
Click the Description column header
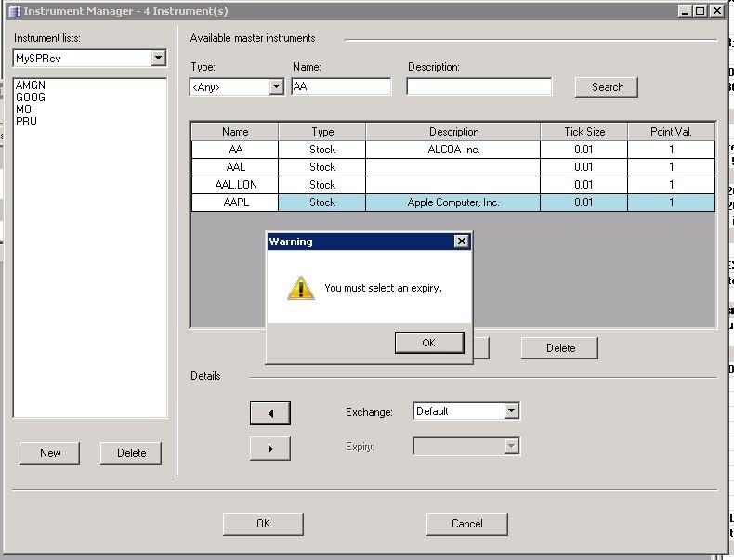coord(453,132)
